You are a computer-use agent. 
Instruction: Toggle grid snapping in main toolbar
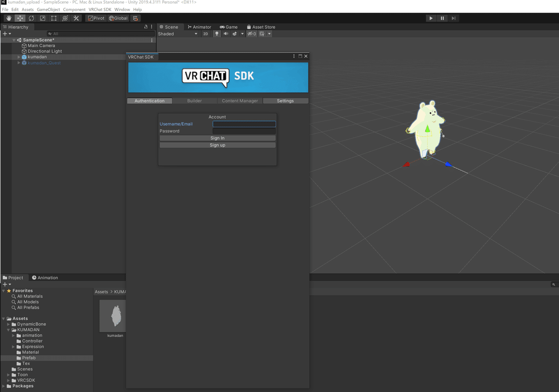[x=136, y=18]
